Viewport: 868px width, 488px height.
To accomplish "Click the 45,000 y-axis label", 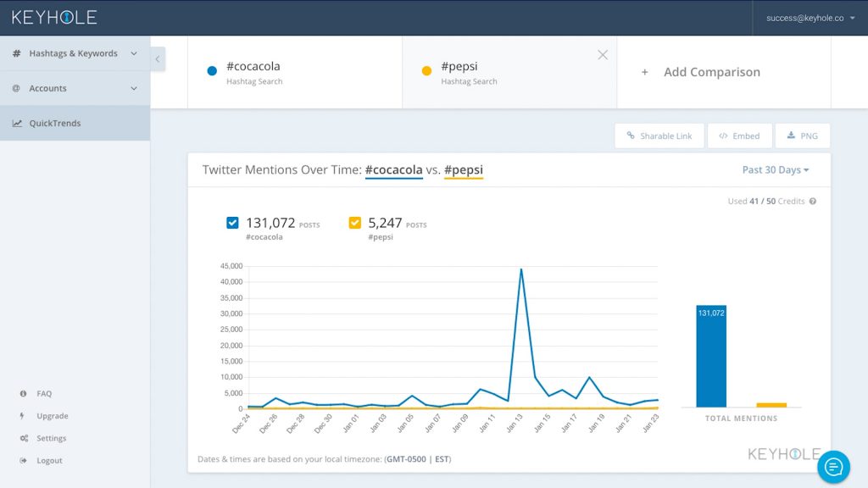I will (x=231, y=266).
